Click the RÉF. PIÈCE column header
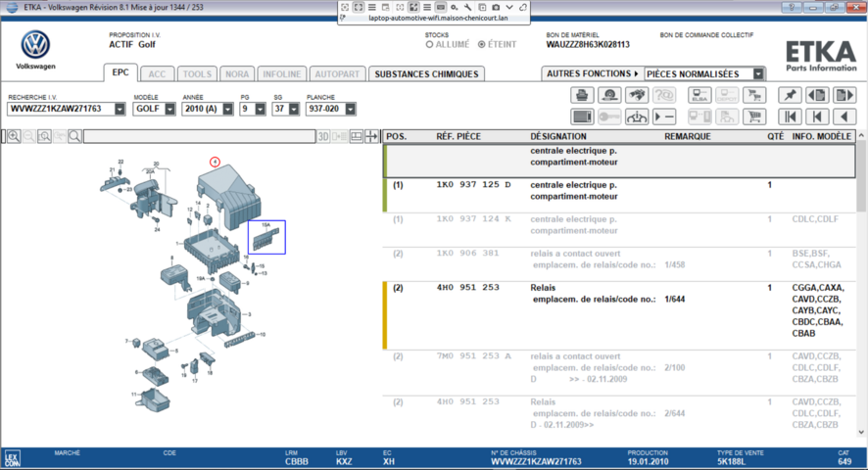 tap(458, 136)
